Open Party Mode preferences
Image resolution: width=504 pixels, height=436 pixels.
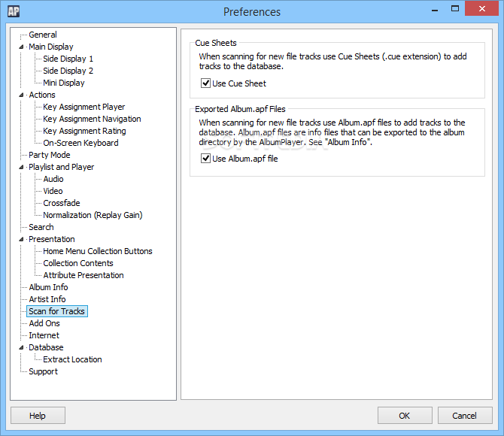point(50,155)
